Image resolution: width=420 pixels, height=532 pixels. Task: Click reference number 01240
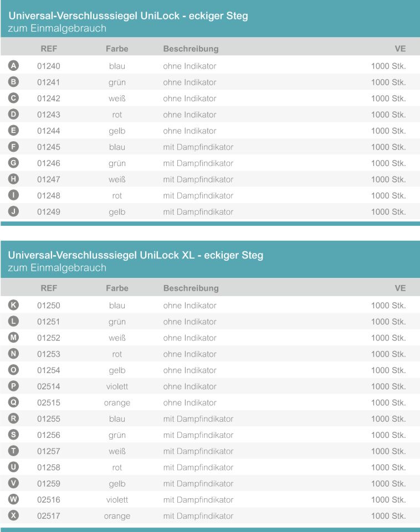tap(49, 66)
